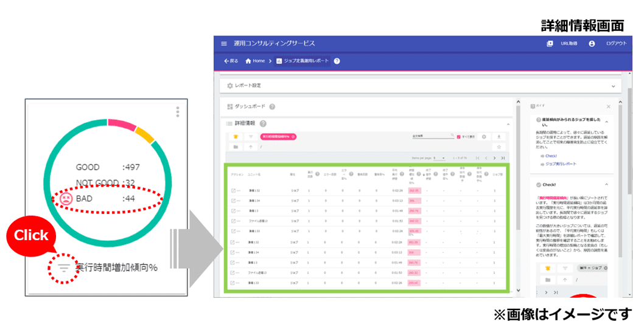Click the help icon next to ダッシュボード
This screenshot has height=327, width=644.
coord(272,106)
